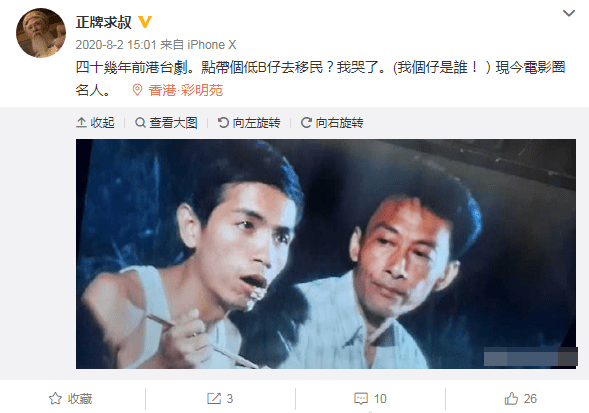The image size is (589, 413).
Task: View the large image via 查看大图
Action: click(x=166, y=123)
